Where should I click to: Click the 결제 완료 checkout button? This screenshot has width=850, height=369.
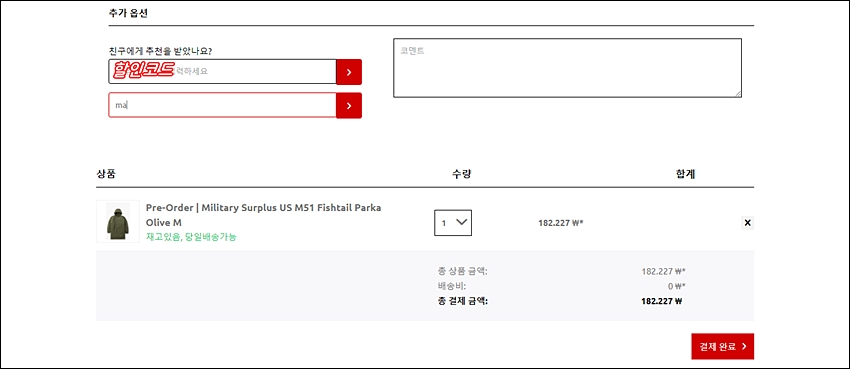pos(722,346)
